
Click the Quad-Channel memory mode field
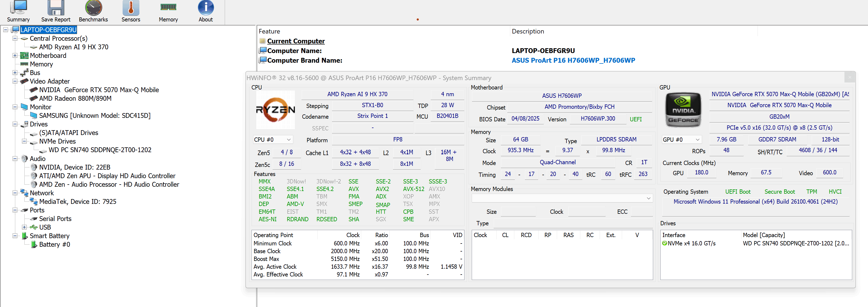(558, 163)
